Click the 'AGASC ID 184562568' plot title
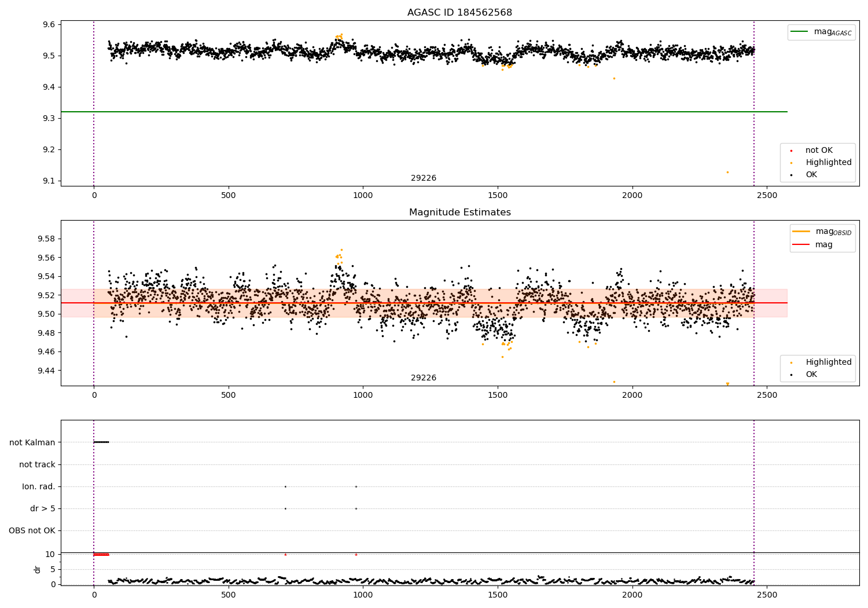The height and width of the screenshot is (608, 868). coord(459,13)
